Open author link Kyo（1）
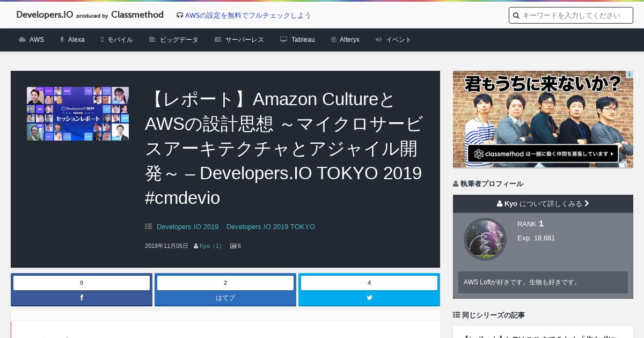644x338 pixels. pos(211,246)
